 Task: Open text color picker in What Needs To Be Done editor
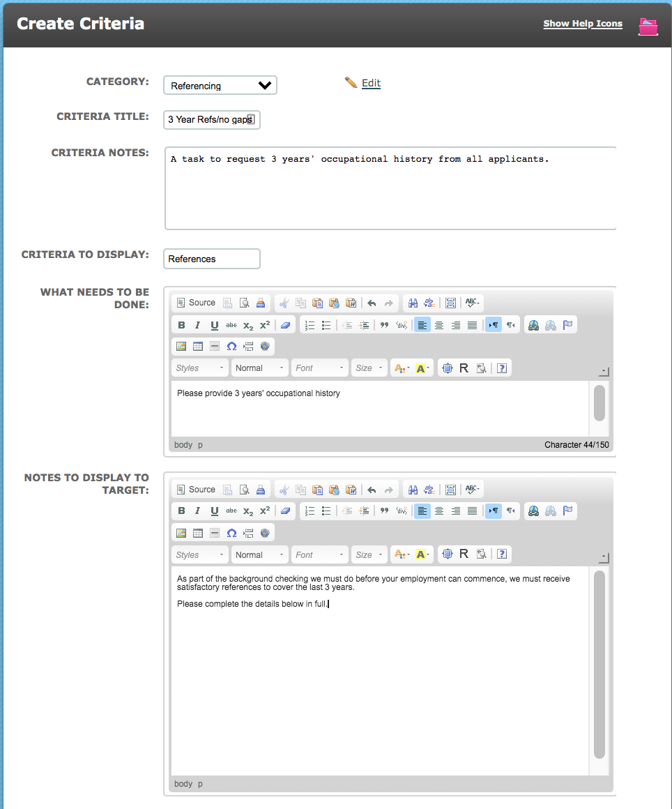(402, 368)
